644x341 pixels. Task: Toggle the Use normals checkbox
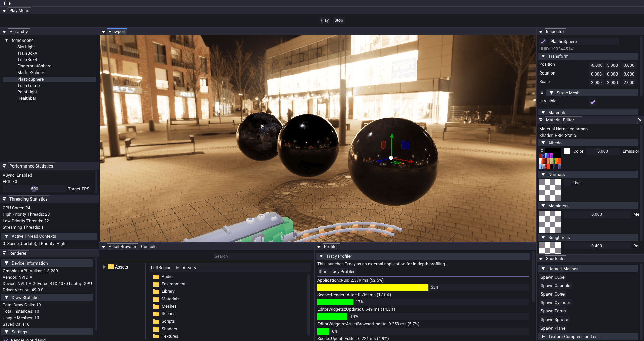coord(567,183)
